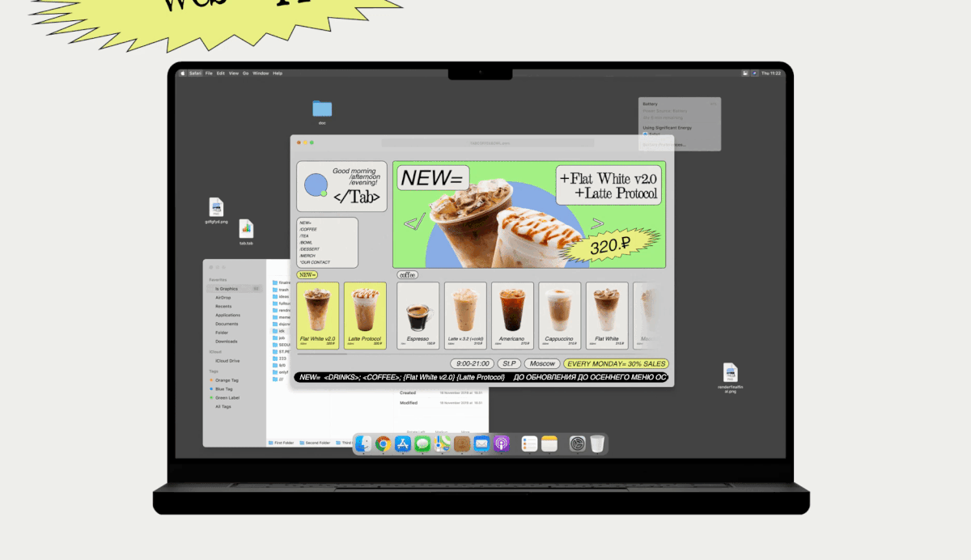Open the Latte Protocol product card
Screen dimensions: 971x560
coord(365,315)
